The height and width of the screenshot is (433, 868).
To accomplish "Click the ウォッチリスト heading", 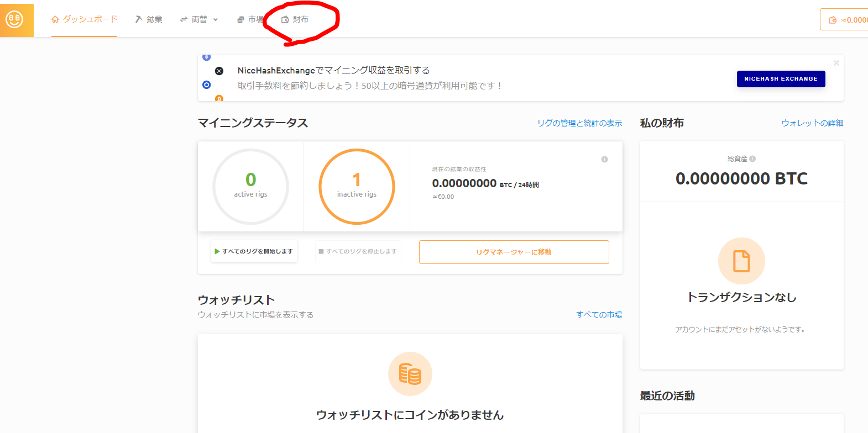I will click(x=236, y=300).
